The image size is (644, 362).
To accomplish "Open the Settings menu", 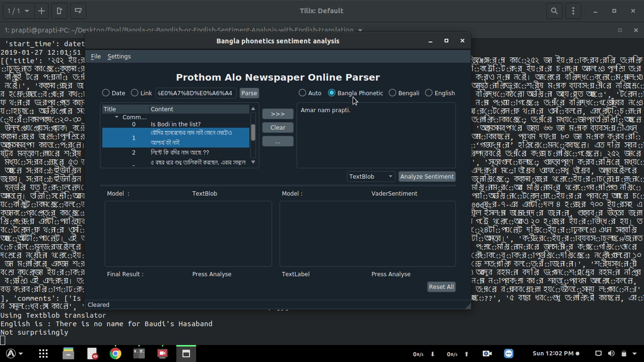I will [119, 56].
